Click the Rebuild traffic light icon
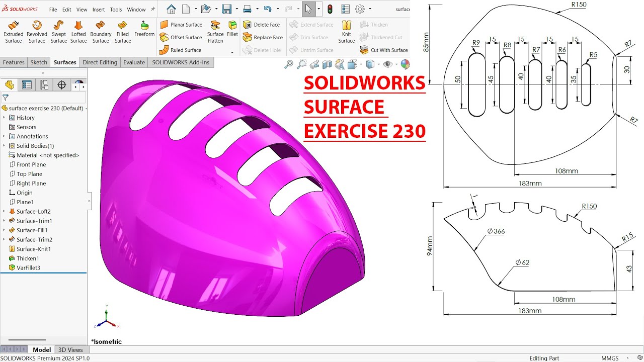Screen dimensions: 644x362 point(330,9)
